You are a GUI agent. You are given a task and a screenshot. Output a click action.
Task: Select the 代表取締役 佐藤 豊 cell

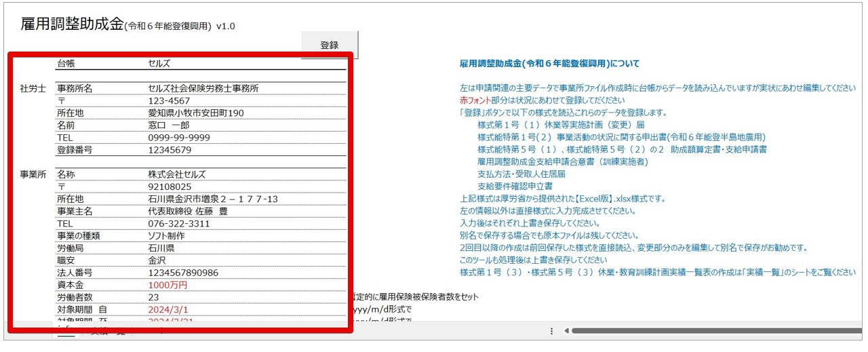188,211
